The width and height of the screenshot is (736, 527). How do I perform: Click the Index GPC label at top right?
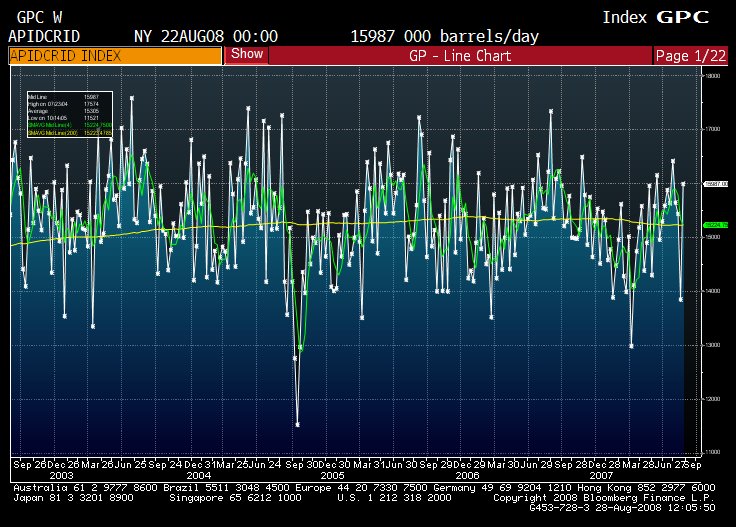point(656,17)
